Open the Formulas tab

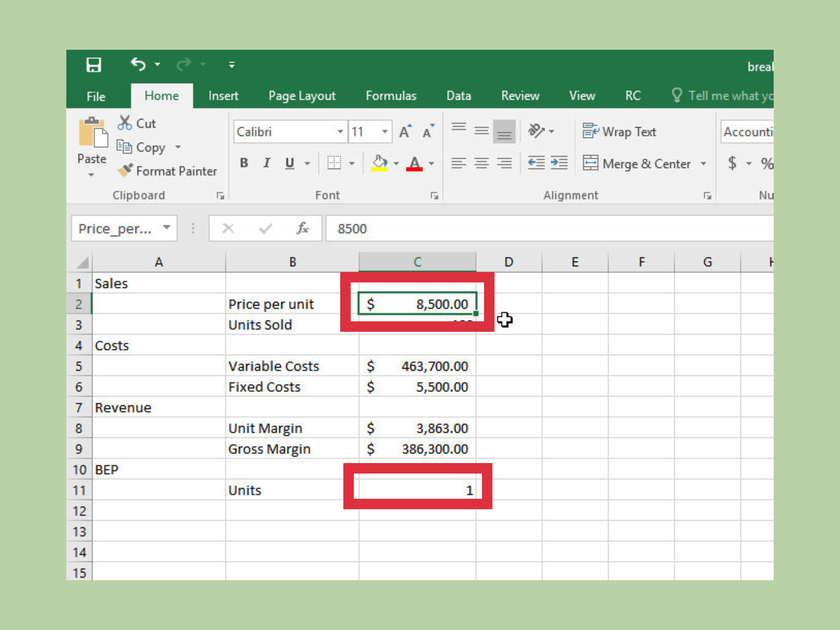click(x=391, y=96)
